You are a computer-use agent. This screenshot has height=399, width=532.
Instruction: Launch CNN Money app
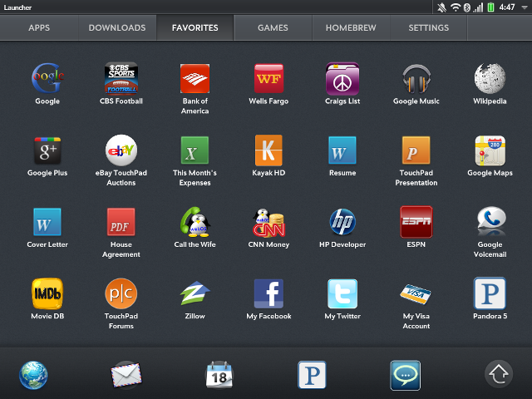(x=268, y=223)
